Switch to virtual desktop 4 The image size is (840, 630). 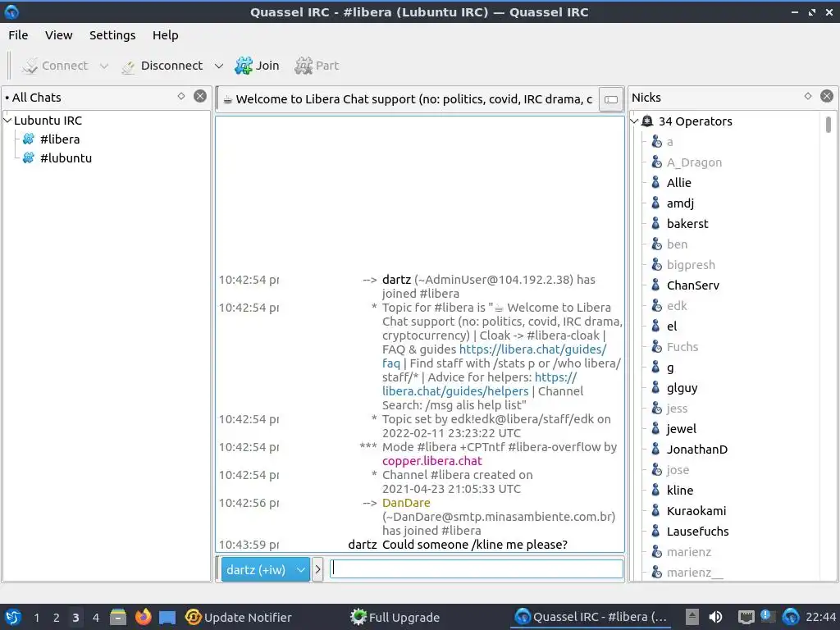95,618
